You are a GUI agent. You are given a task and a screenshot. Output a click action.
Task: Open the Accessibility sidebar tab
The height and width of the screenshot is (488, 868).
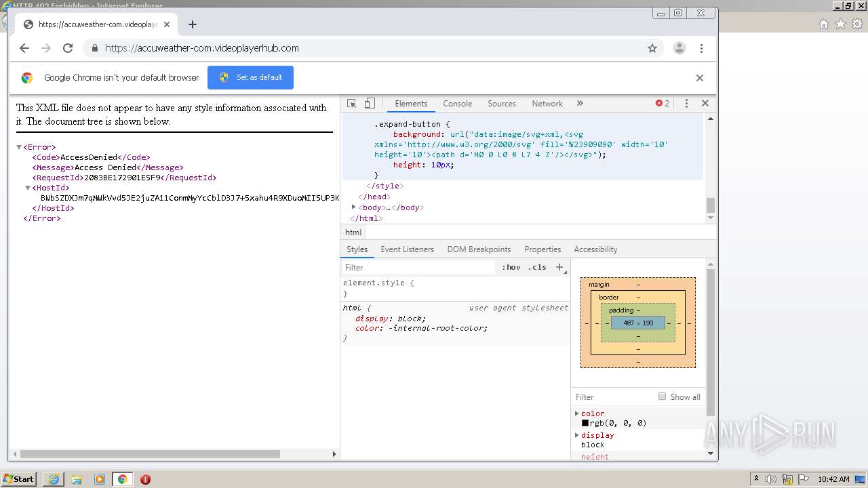595,249
